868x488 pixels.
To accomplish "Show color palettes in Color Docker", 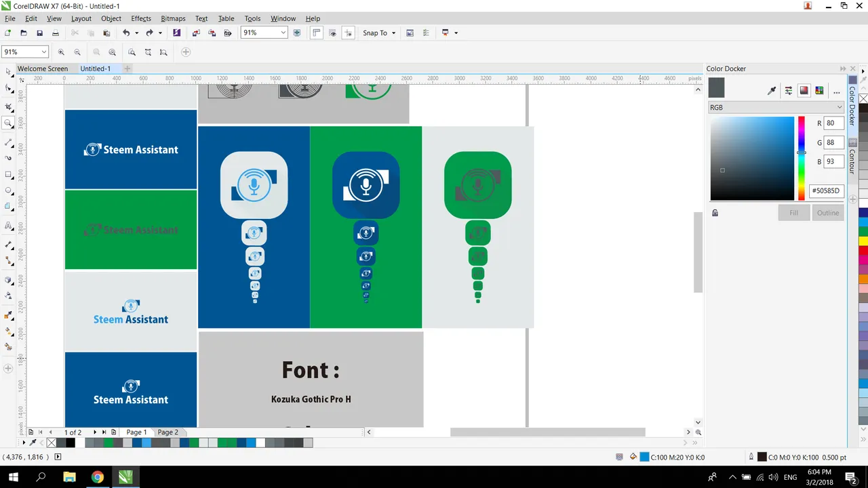I will (x=819, y=90).
